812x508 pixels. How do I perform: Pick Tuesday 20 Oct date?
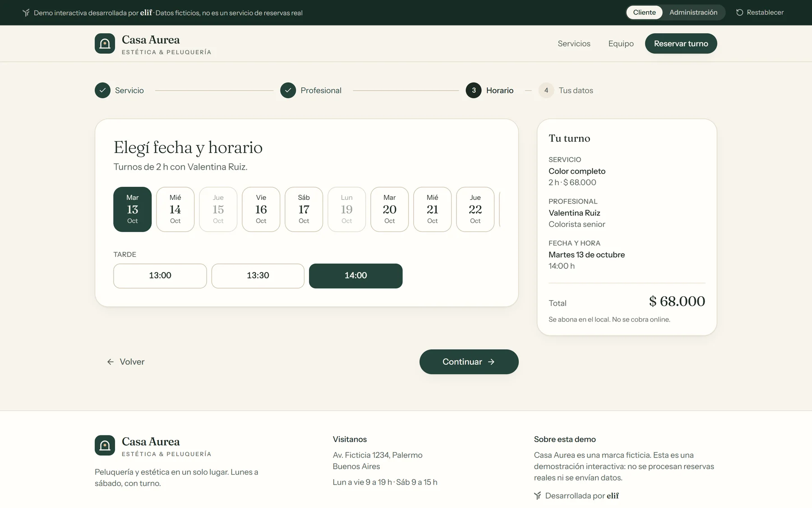tap(389, 209)
